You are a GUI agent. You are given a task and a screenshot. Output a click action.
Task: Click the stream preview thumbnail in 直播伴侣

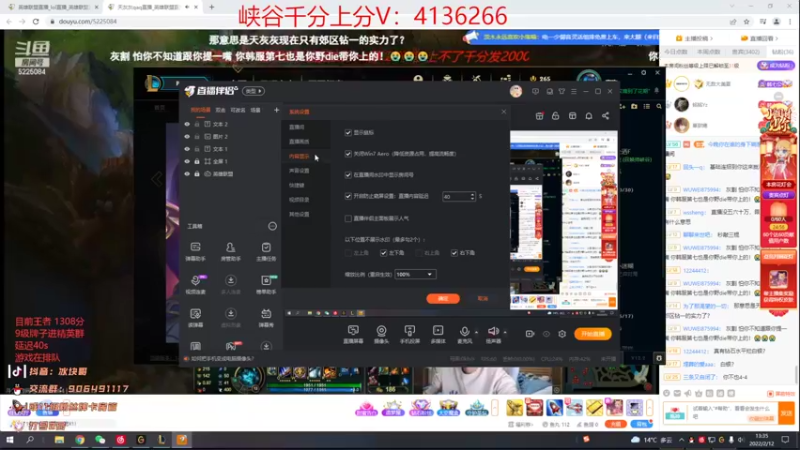coord(563,220)
